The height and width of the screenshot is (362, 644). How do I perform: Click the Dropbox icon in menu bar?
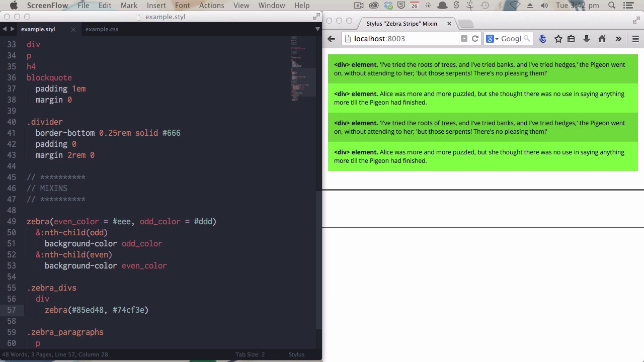[388, 6]
